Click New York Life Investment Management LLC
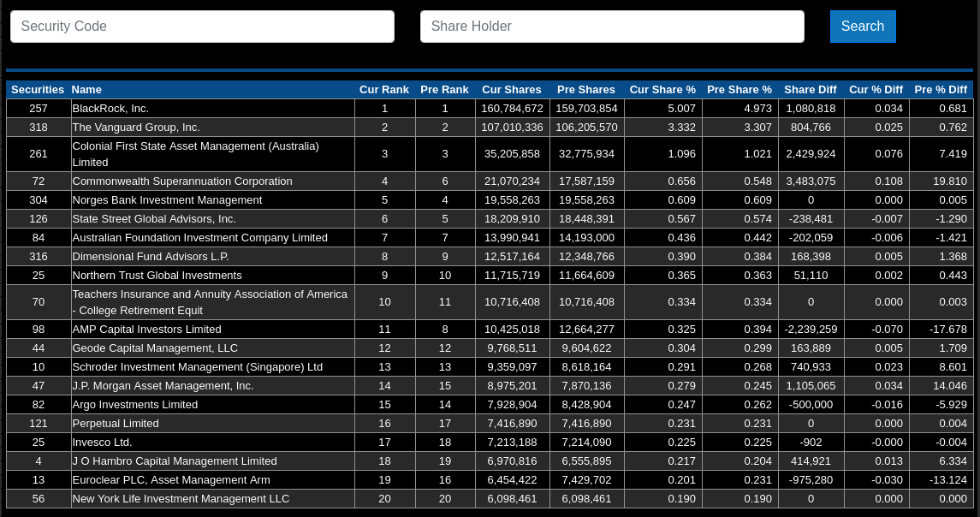 click(181, 499)
